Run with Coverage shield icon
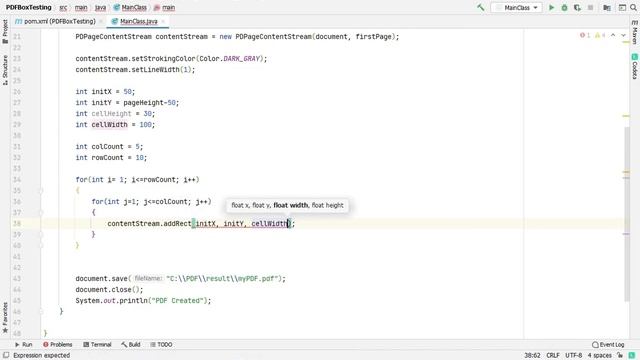The image size is (640, 360). [577, 7]
